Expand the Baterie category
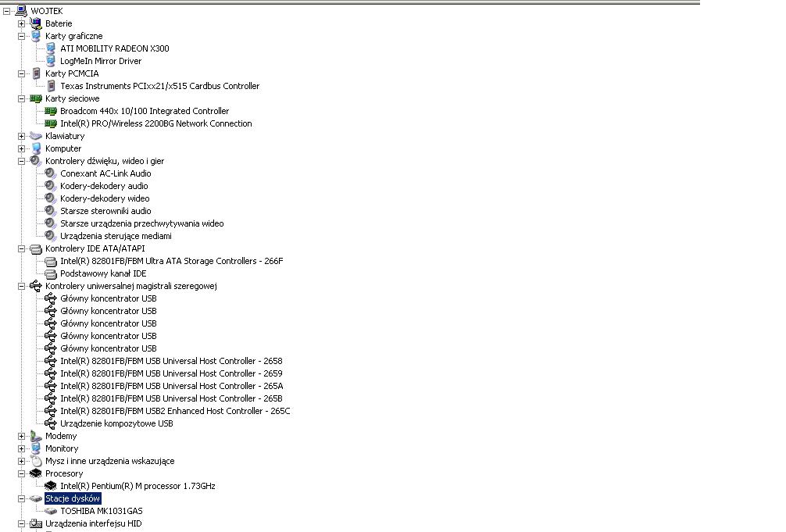Viewport: 786px width, 532px height. tap(21, 23)
